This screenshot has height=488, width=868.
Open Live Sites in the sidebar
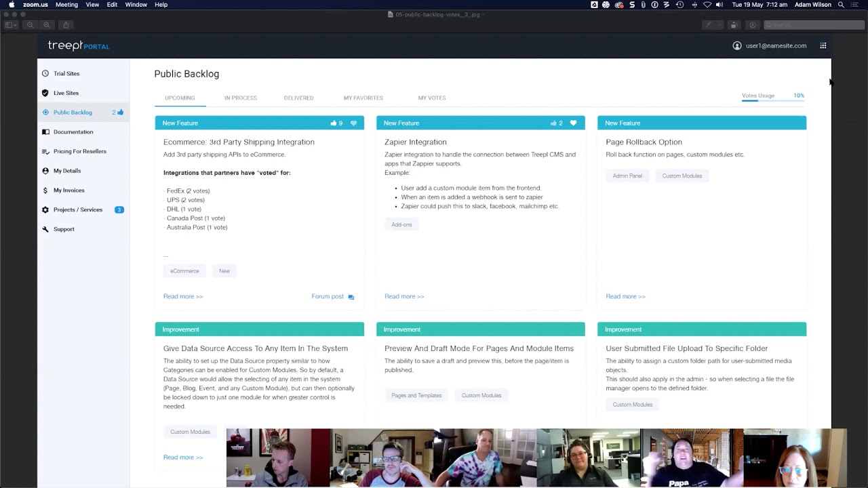pos(66,93)
